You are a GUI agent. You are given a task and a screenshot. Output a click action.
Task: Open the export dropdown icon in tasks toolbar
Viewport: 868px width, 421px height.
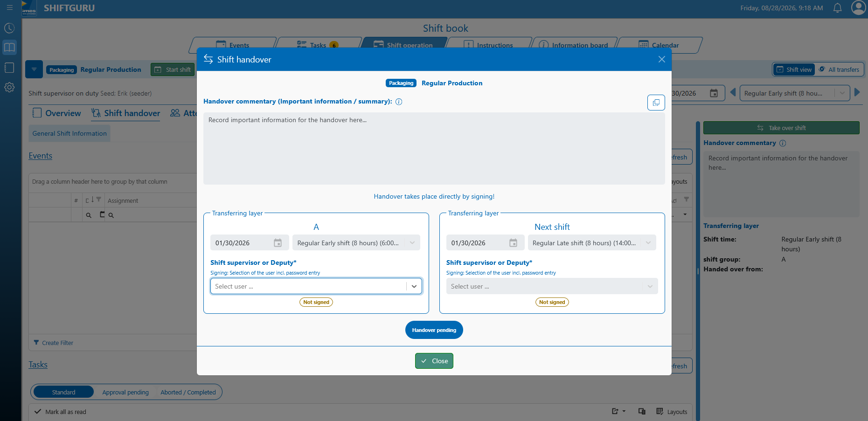[x=618, y=411]
